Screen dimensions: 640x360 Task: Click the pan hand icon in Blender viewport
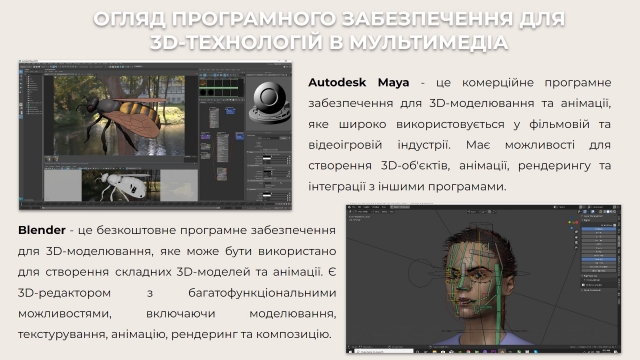pyautogui.click(x=576, y=237)
